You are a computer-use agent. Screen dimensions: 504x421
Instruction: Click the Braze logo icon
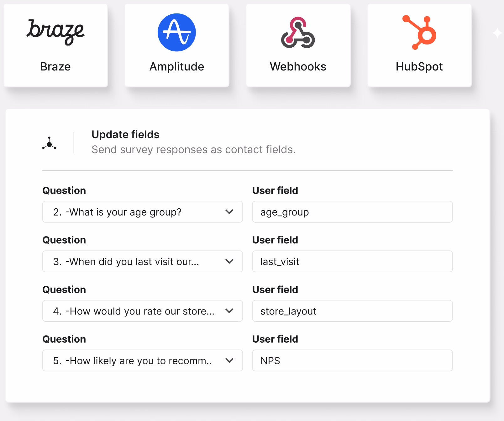click(x=55, y=32)
